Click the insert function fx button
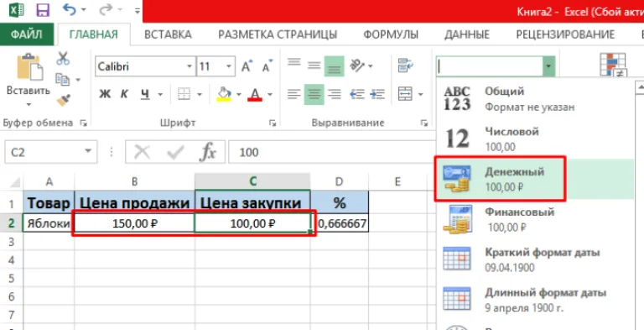The height and width of the screenshot is (330, 644). coord(208,152)
